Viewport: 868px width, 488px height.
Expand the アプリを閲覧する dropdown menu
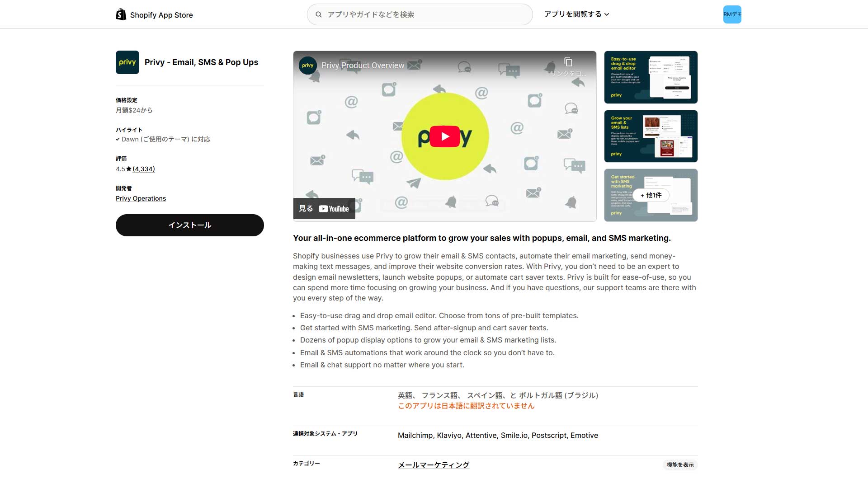576,14
